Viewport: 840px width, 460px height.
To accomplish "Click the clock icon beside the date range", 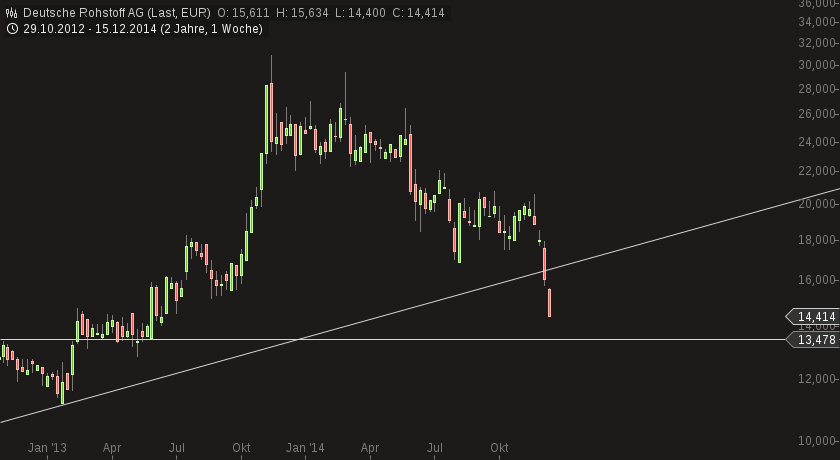I will pyautogui.click(x=11, y=29).
